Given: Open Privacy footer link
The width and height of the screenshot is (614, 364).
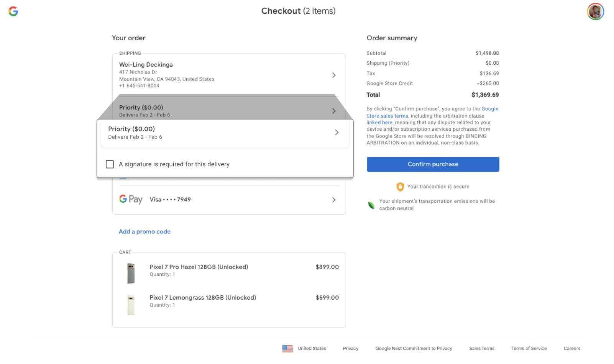Looking at the screenshot, I should coord(351,349).
